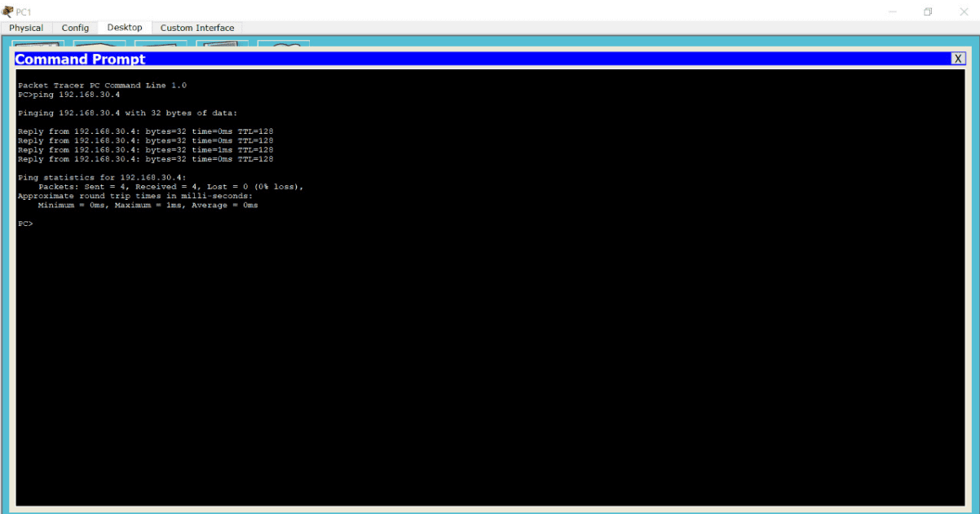Viewport: 980px width, 514px height.
Task: Click the rightmost desktop icon peeking above Command Prompt
Action: [x=283, y=44]
